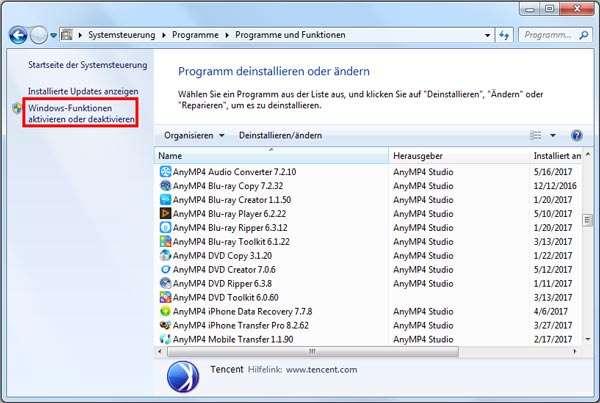
Task: Select AnyMP4 Blu-ray Ripper 6.3.12 icon
Action: click(x=165, y=227)
